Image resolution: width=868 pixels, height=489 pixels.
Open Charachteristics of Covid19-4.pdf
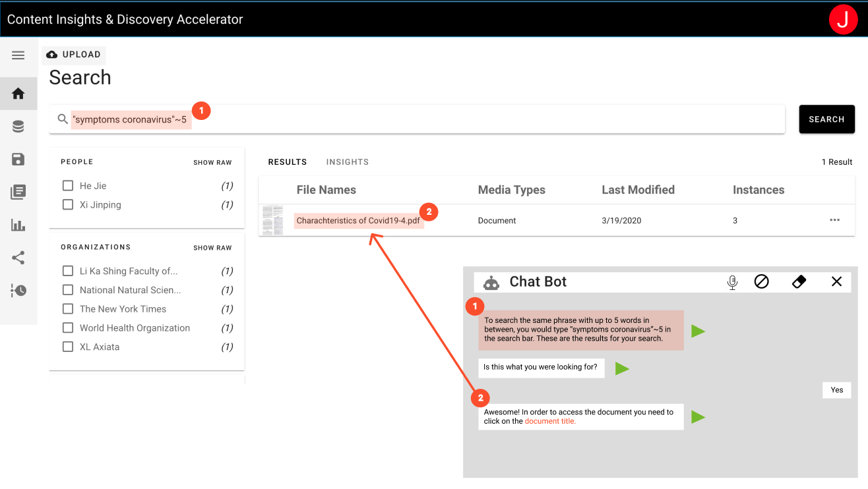358,221
